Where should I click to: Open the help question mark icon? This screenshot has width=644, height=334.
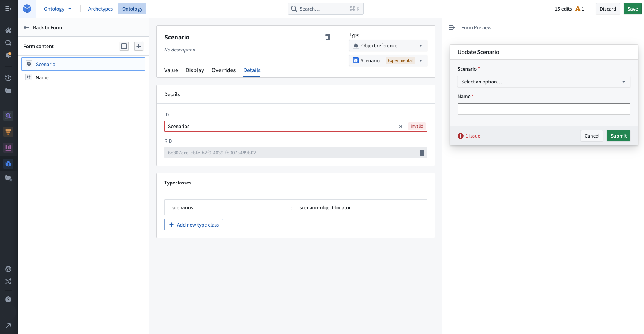point(8,299)
